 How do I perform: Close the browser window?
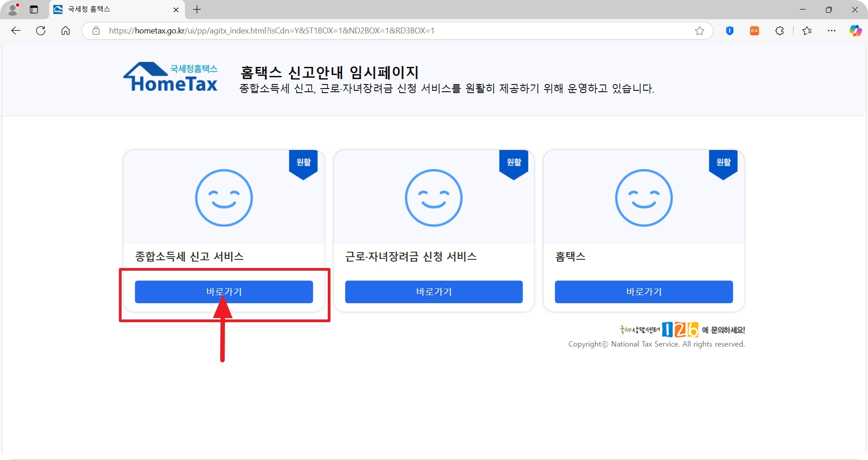click(855, 9)
